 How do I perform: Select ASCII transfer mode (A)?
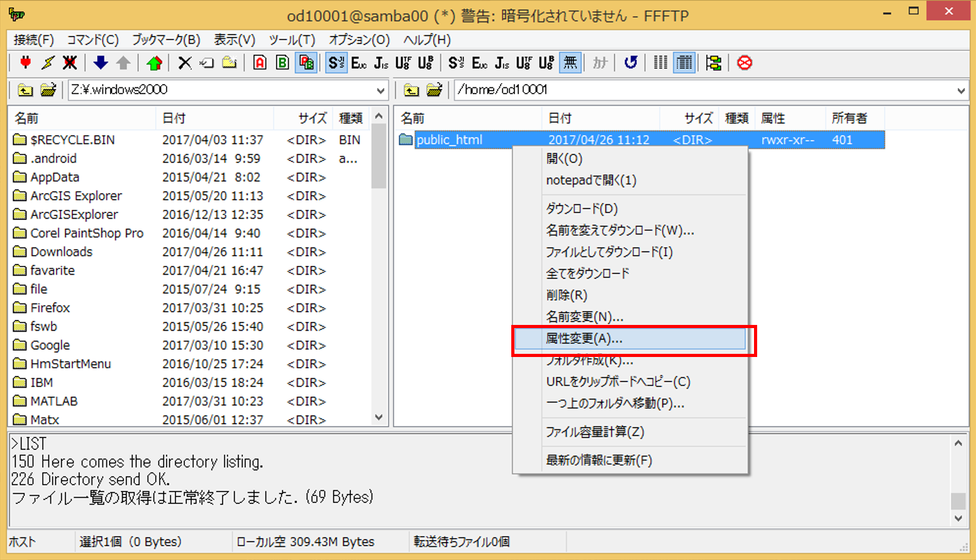pyautogui.click(x=260, y=63)
